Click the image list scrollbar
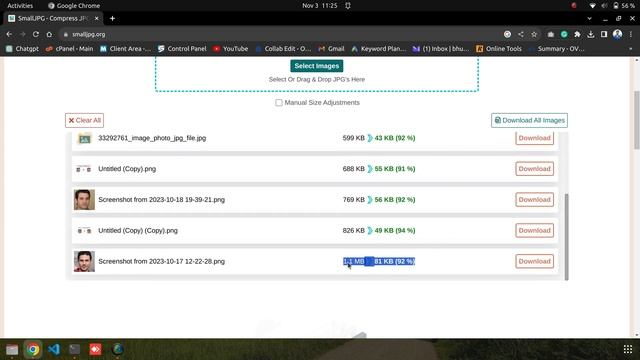 click(566, 237)
